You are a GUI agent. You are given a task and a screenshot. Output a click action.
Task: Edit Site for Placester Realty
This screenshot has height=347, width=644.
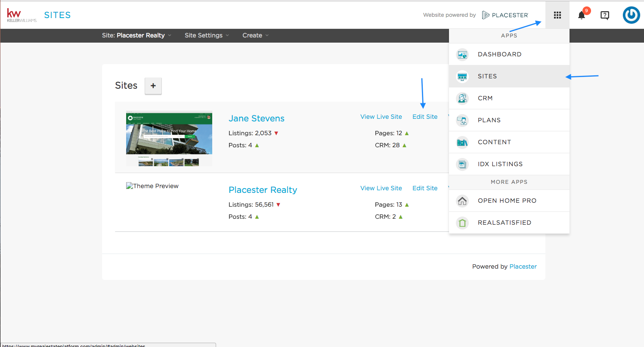425,188
